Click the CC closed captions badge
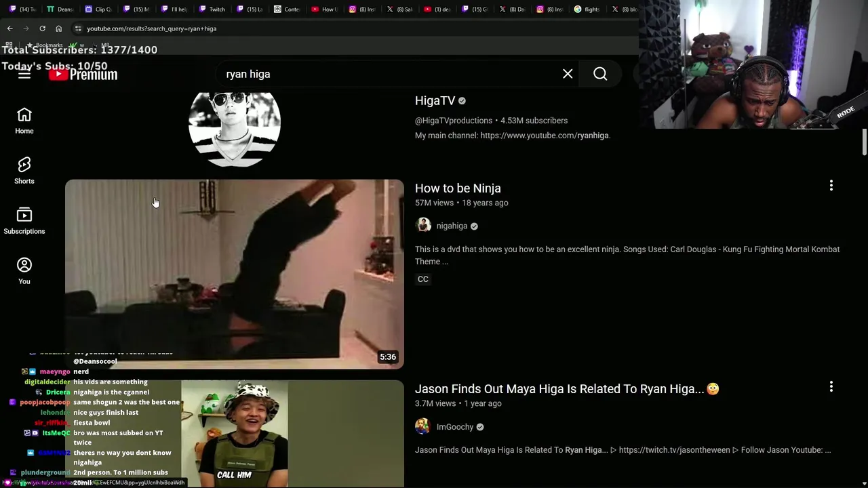This screenshot has height=488, width=868. 423,279
